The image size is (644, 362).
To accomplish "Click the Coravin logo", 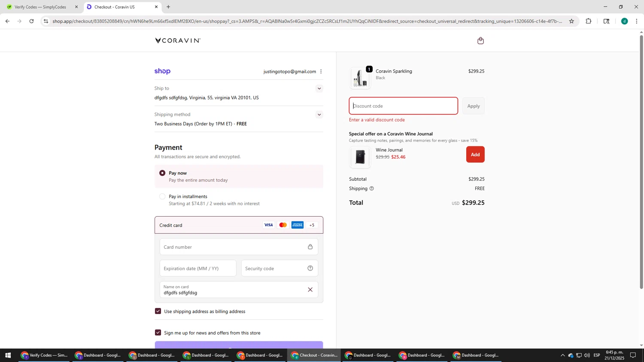I will pyautogui.click(x=178, y=40).
